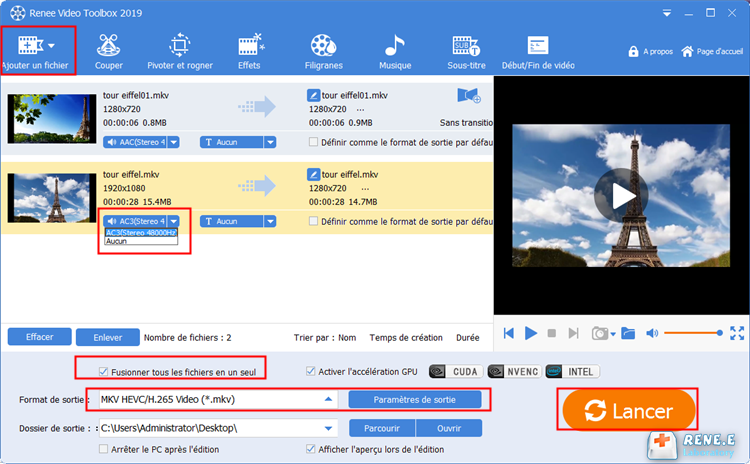Viewport: 750px width, 464px height.
Task: Check default output format for tour eiffel.mkv
Action: (313, 221)
